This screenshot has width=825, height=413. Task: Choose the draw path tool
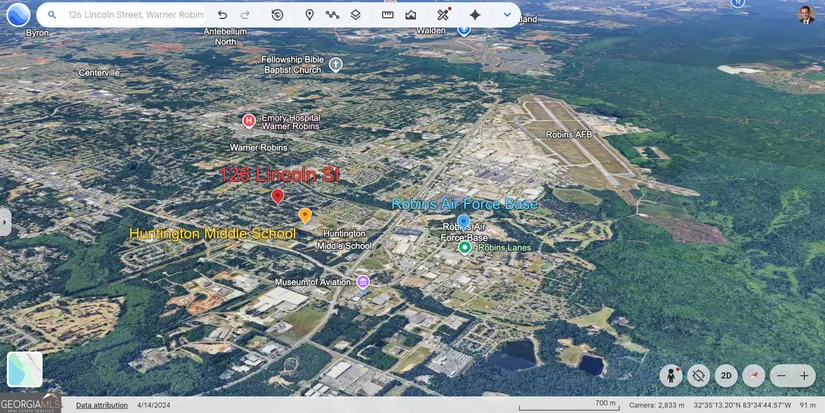332,15
